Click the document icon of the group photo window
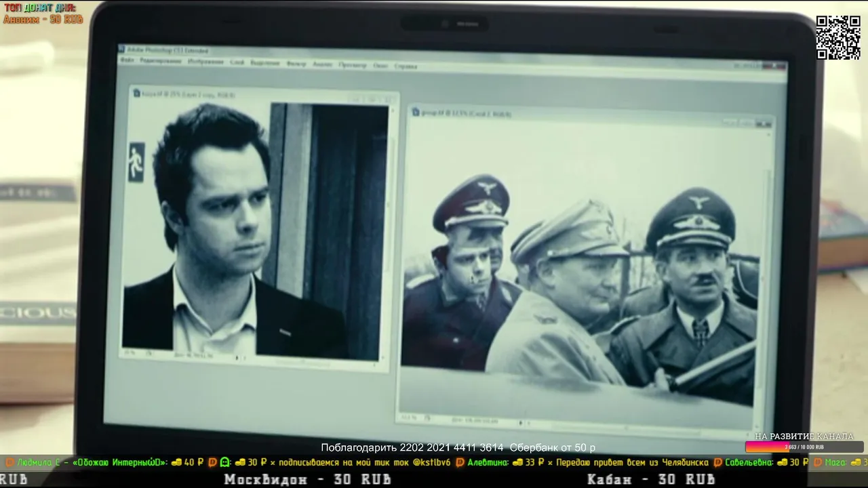The width and height of the screenshot is (868, 488). tap(416, 111)
